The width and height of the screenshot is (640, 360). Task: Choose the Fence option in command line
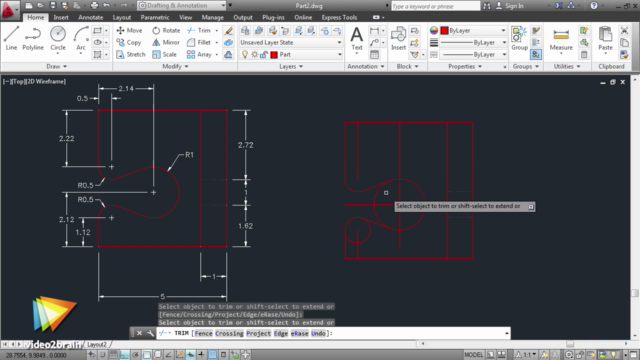point(203,333)
